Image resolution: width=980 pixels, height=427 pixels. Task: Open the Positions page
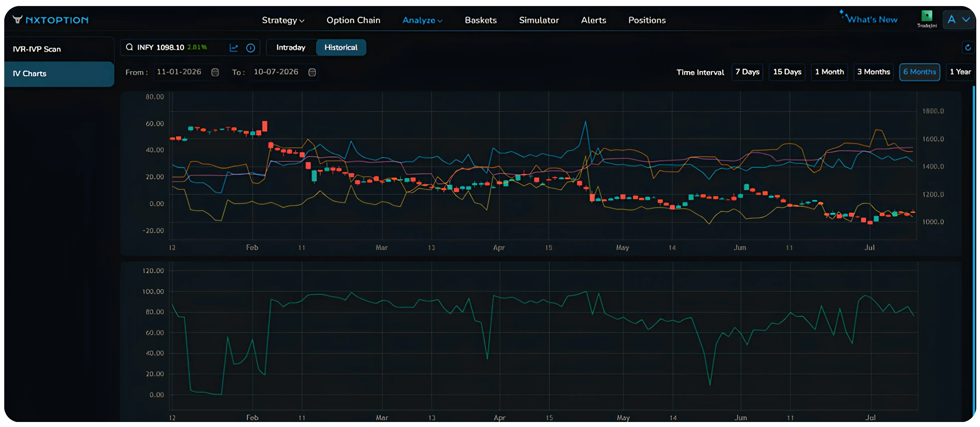tap(647, 20)
